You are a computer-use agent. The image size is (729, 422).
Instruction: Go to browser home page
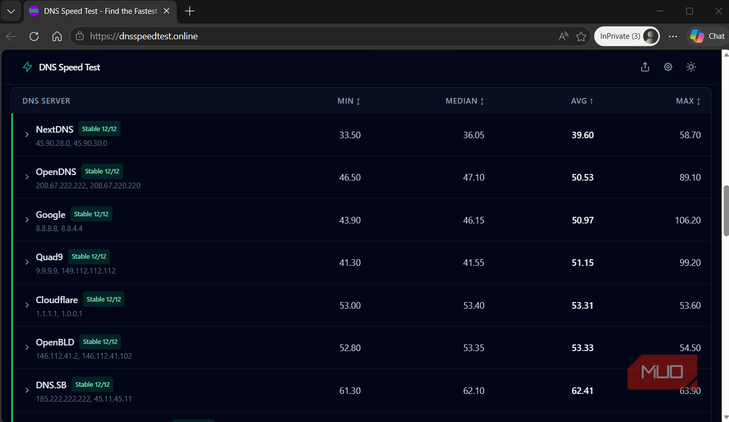tap(57, 36)
